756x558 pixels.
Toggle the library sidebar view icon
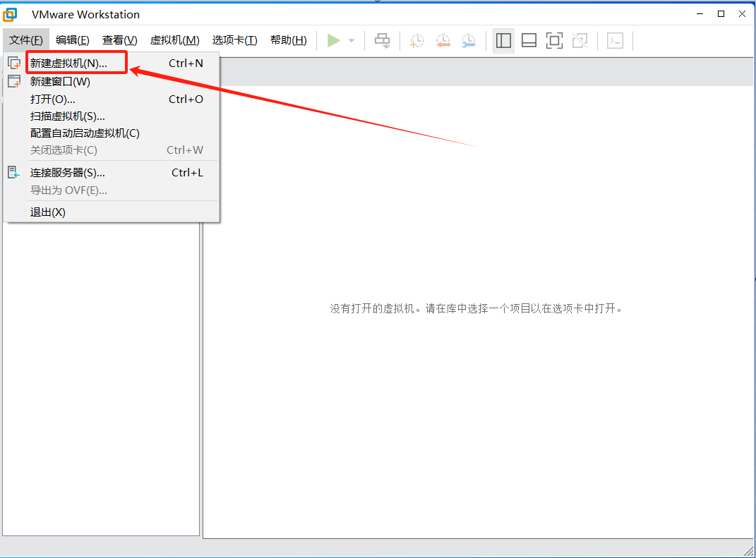(x=503, y=40)
